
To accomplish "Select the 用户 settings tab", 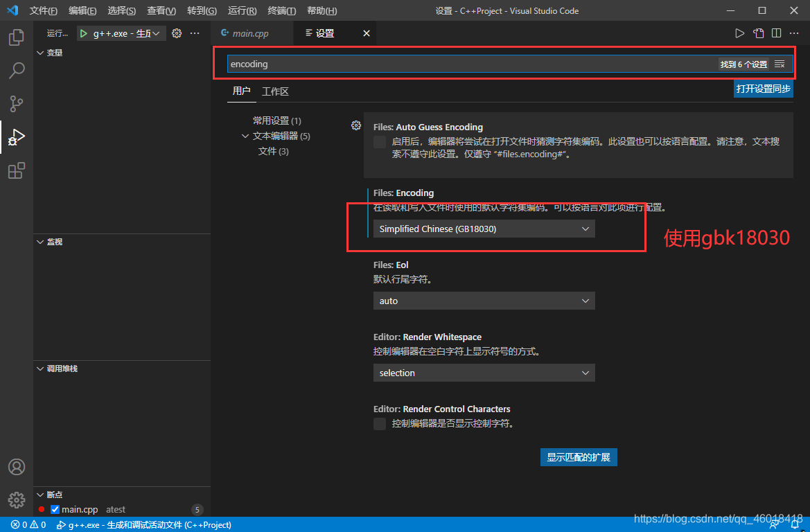I will coord(241,91).
